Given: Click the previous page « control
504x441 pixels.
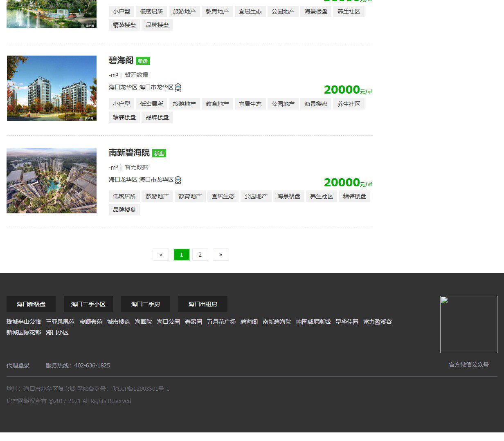Looking at the screenshot, I should click(160, 254).
